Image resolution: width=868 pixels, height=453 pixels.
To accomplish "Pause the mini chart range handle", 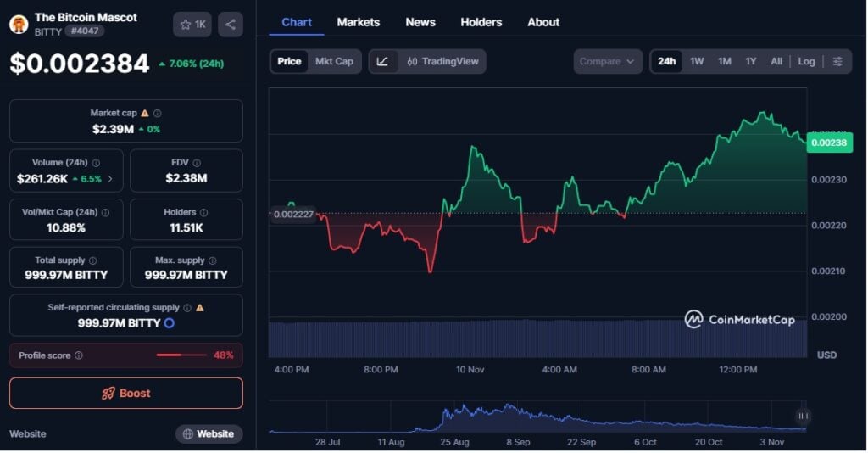I will click(x=803, y=416).
